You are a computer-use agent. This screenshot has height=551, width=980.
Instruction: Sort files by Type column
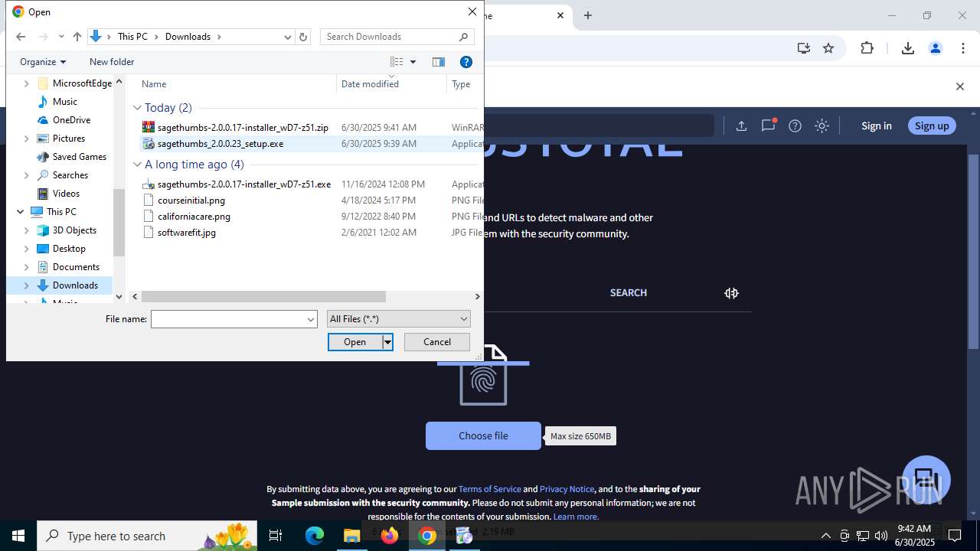coord(461,84)
